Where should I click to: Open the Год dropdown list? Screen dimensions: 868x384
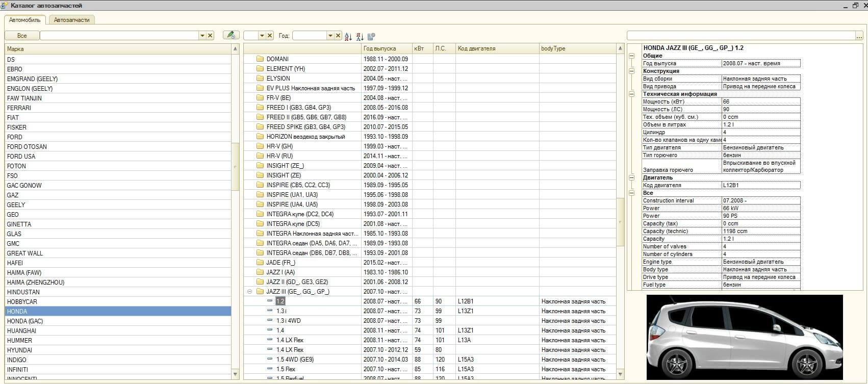(x=330, y=36)
